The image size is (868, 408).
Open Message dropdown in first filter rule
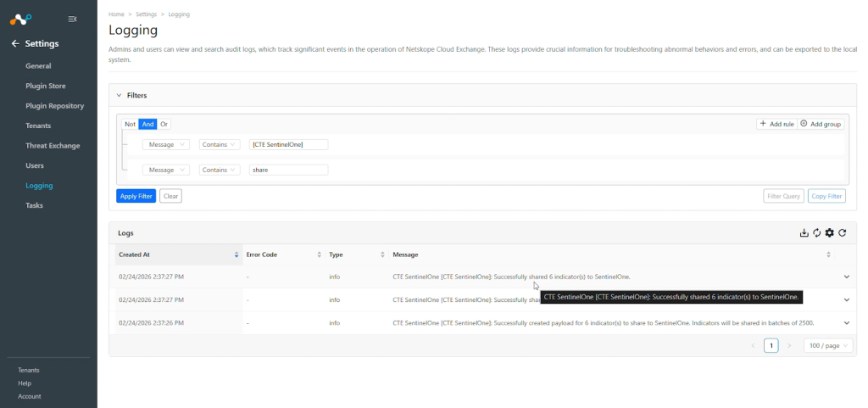click(166, 144)
